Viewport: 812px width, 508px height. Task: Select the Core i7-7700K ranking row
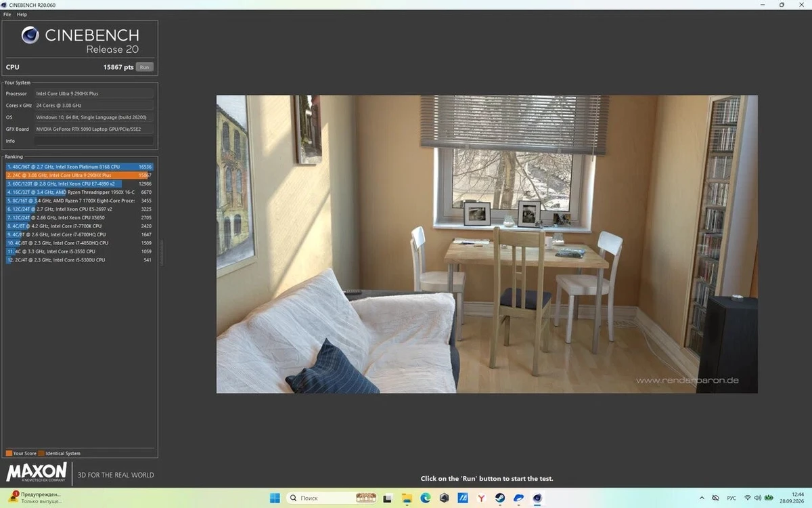coord(80,226)
